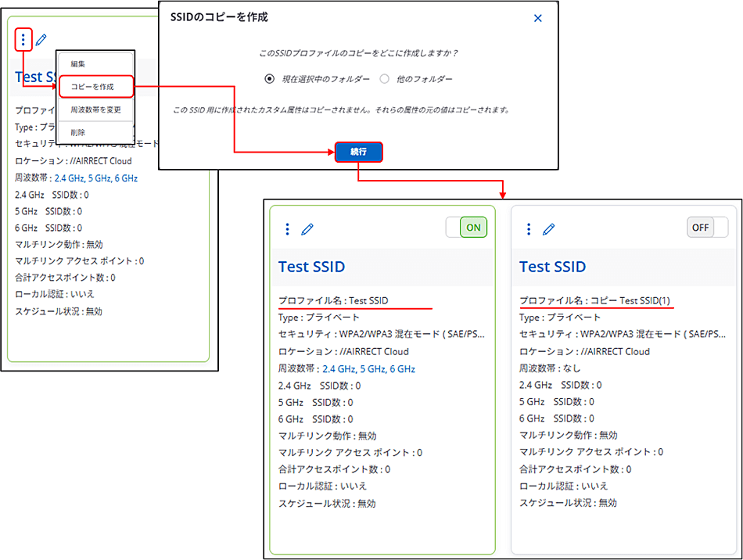Select the 現在選択中のフォルダー radio option
The width and height of the screenshot is (743, 560).
pyautogui.click(x=270, y=79)
